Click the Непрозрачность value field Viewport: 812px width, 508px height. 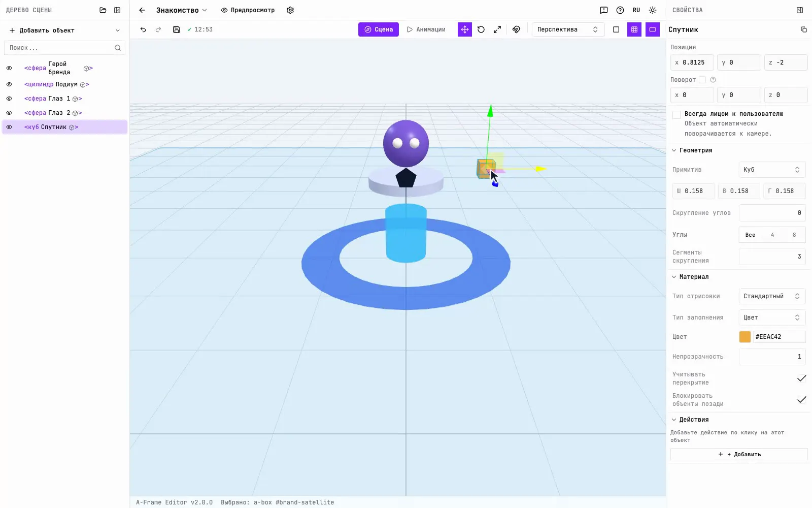click(x=772, y=357)
